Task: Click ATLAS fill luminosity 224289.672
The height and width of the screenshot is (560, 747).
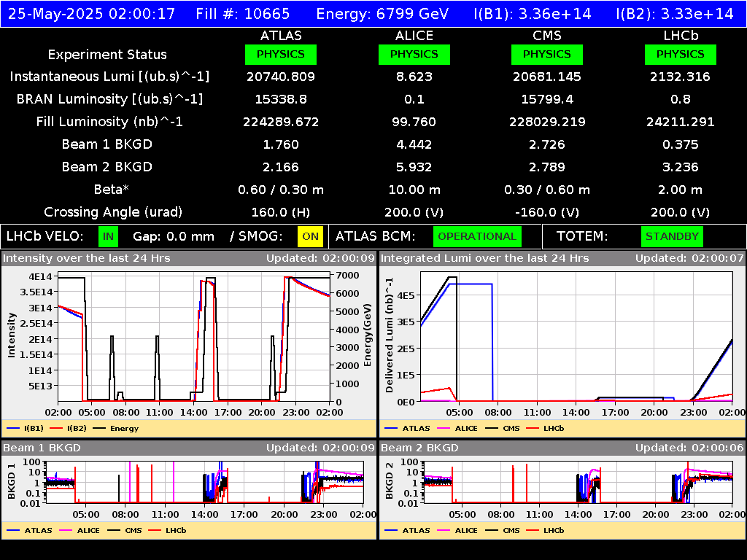Action: 281,122
